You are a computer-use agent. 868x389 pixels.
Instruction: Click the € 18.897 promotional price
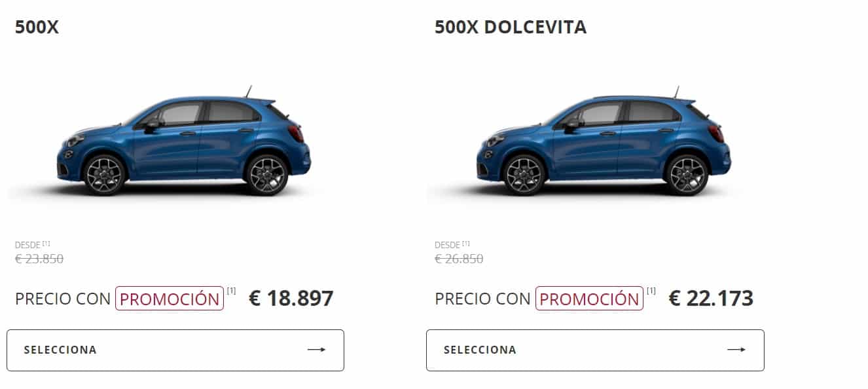291,299
